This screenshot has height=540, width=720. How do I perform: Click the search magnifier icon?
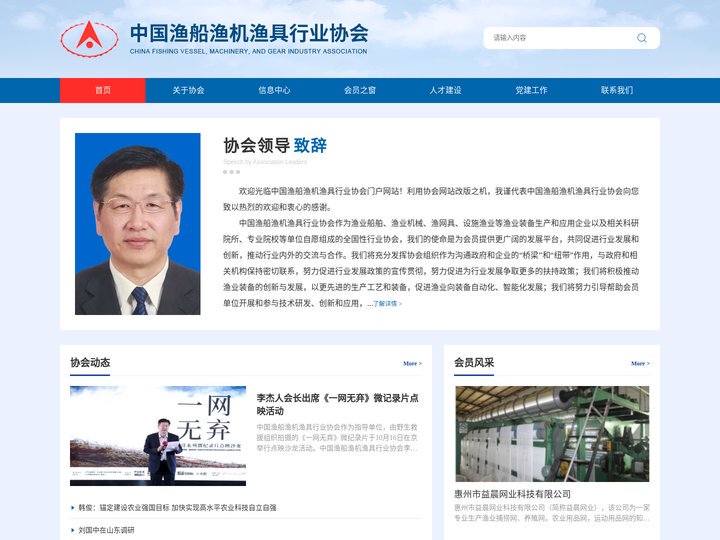[x=642, y=38]
